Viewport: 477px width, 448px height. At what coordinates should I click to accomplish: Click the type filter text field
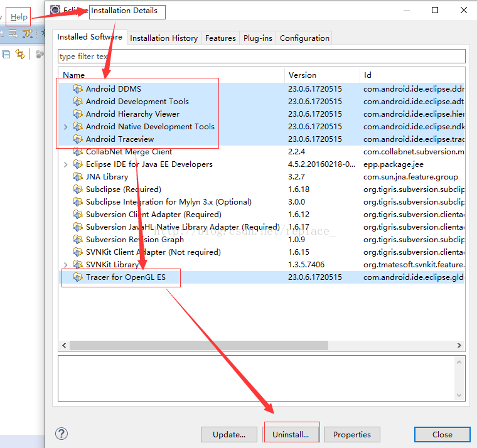262,56
